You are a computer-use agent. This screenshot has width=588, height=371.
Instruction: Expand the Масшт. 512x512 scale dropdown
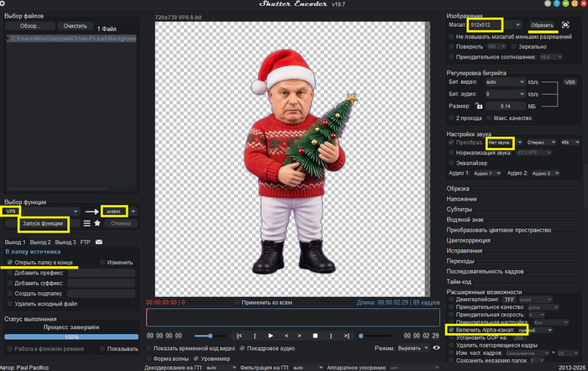(518, 25)
